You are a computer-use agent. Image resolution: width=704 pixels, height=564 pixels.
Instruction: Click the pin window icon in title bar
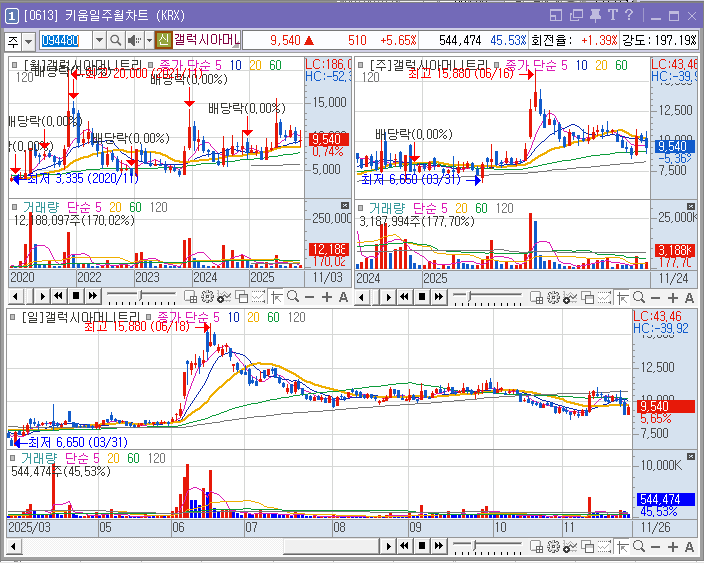[x=595, y=15]
